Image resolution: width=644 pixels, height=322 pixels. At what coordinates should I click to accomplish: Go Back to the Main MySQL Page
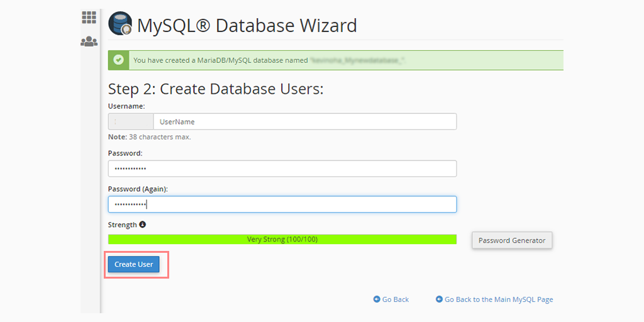tap(499, 299)
